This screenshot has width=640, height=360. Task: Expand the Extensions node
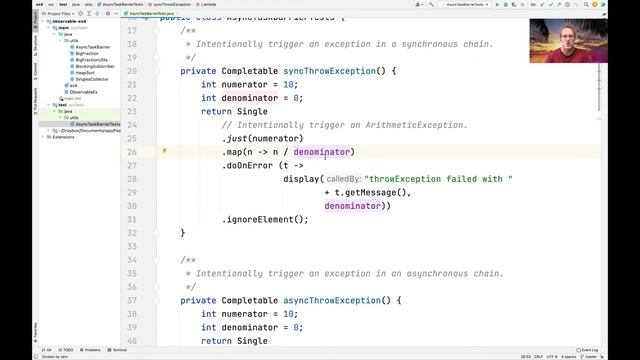click(x=43, y=137)
